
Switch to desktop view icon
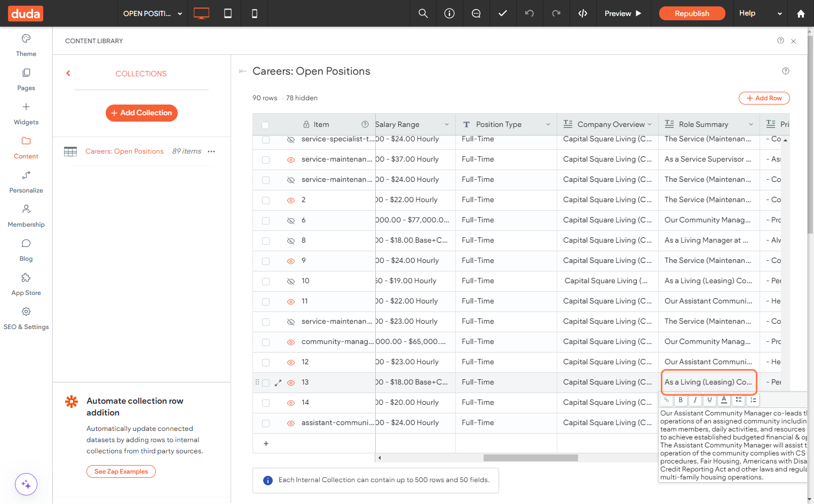[201, 13]
